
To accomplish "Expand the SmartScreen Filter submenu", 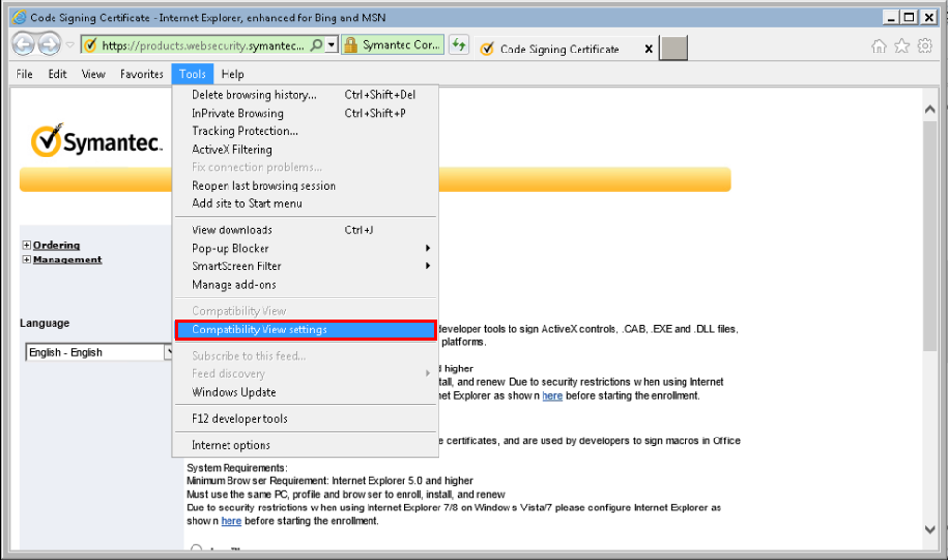I will [304, 266].
